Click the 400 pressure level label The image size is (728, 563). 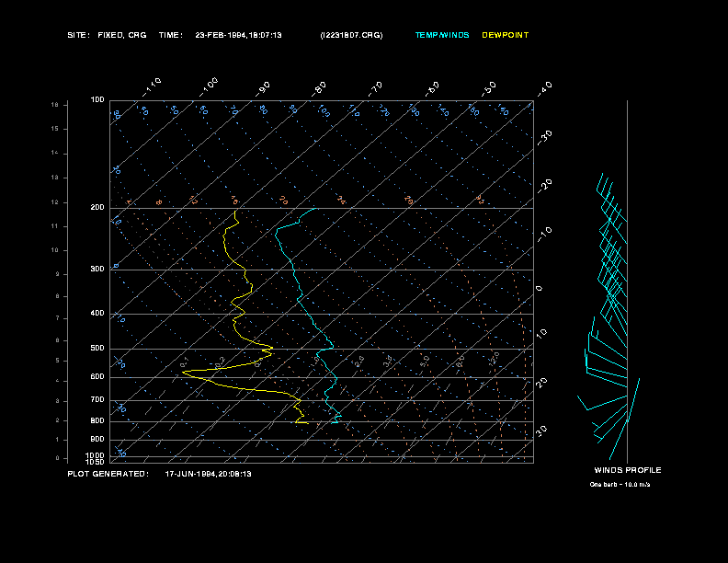pyautogui.click(x=97, y=313)
